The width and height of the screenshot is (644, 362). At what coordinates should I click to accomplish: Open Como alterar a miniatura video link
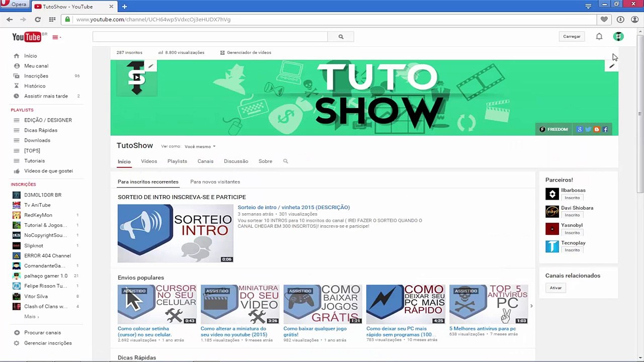[233, 331]
